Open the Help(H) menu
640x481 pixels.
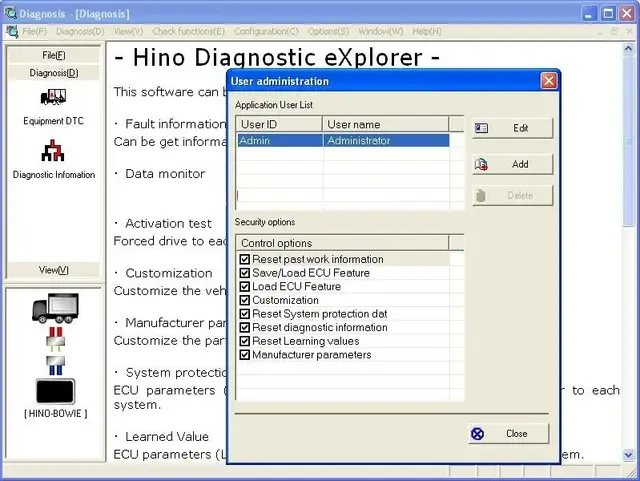(427, 31)
